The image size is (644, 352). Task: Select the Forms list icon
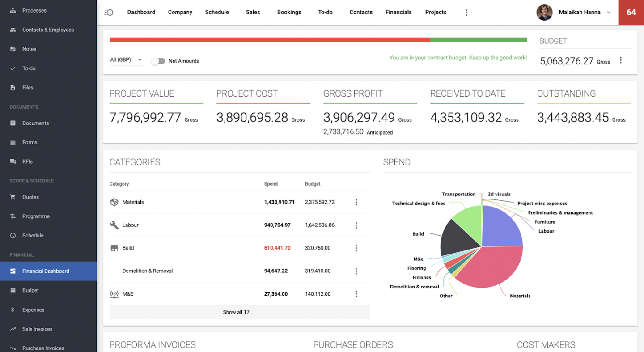(13, 142)
